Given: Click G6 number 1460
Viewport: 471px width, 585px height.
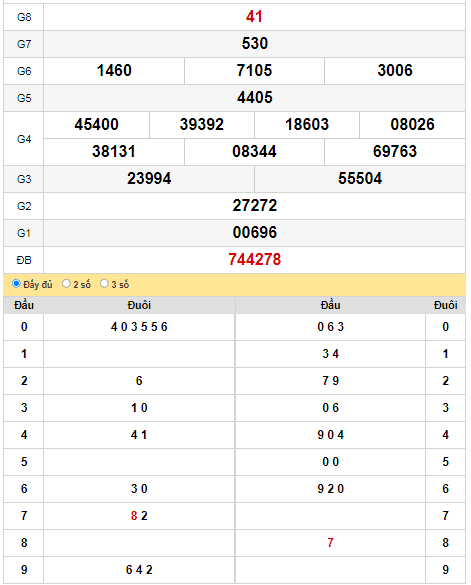Looking at the screenshot, I should [x=114, y=71].
